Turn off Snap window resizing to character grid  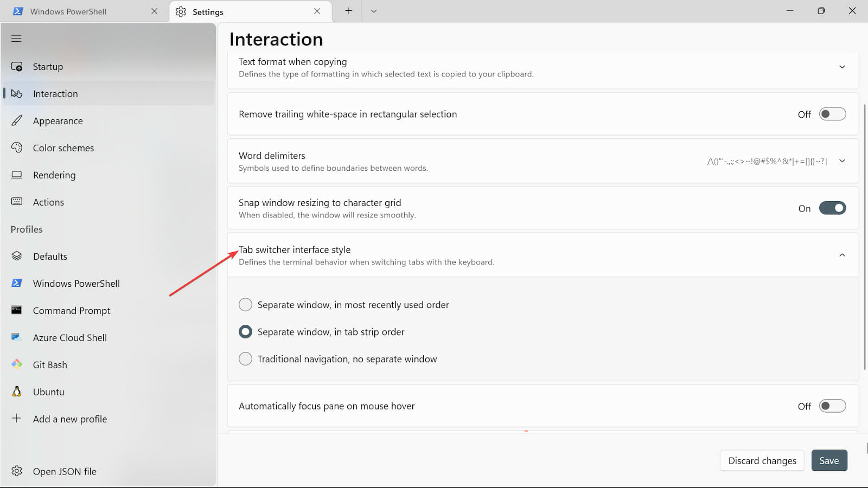[832, 208]
